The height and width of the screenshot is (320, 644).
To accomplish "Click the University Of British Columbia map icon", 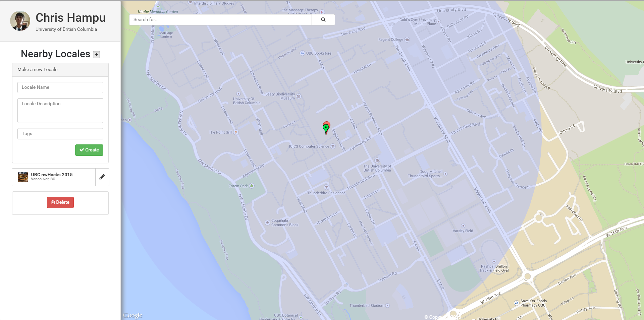I will pyautogui.click(x=238, y=94).
